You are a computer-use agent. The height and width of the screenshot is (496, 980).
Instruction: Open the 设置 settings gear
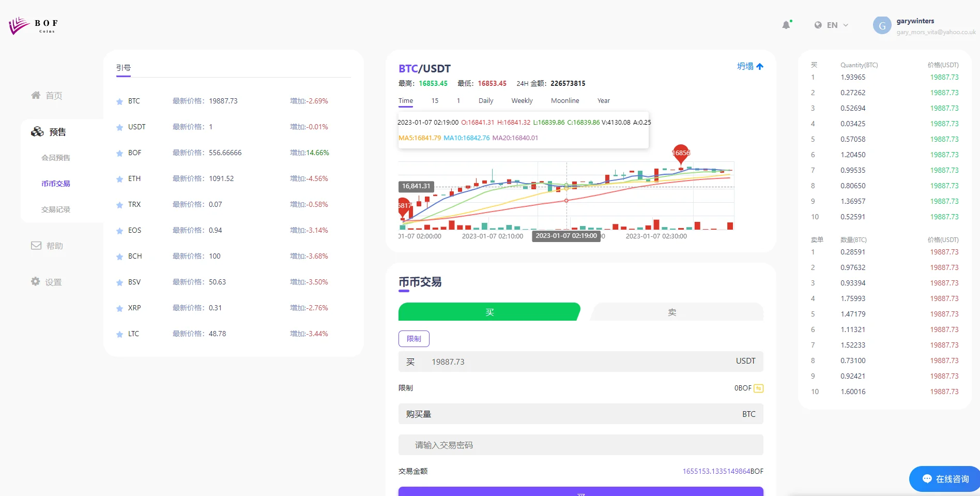pyautogui.click(x=35, y=281)
